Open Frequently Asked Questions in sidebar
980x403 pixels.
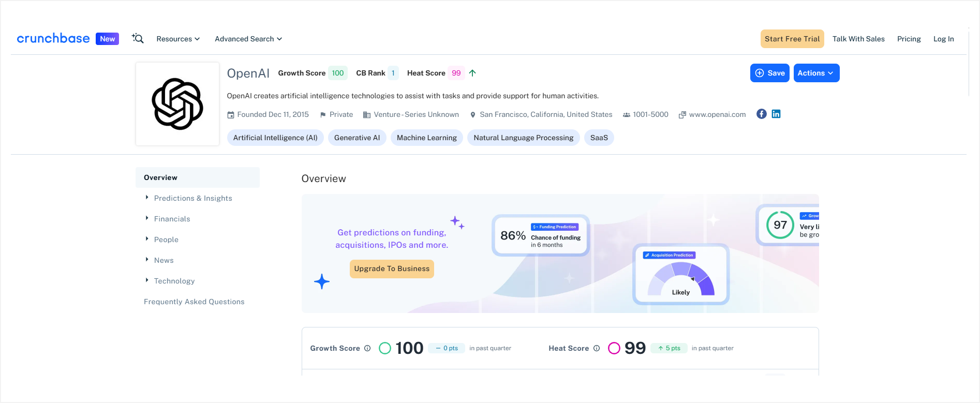(x=194, y=302)
